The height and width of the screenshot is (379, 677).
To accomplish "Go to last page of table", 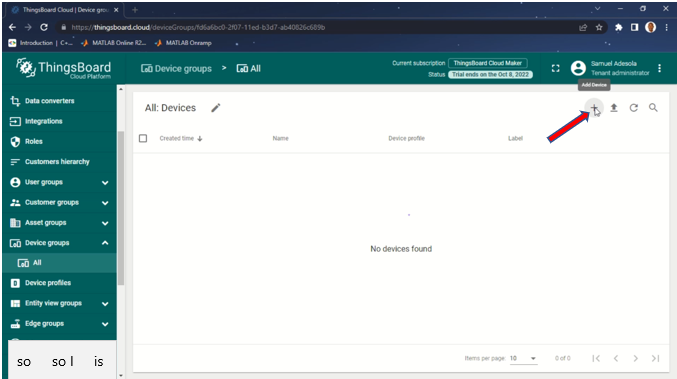I will click(x=655, y=358).
